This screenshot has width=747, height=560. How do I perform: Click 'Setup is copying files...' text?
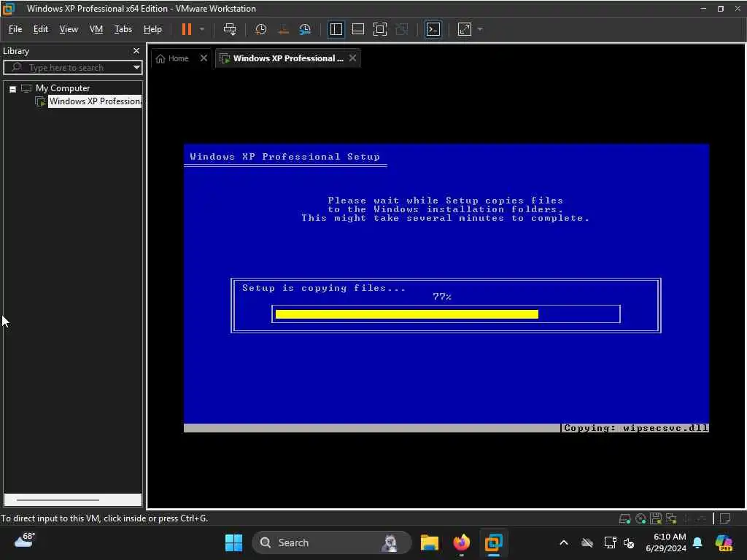pyautogui.click(x=324, y=288)
